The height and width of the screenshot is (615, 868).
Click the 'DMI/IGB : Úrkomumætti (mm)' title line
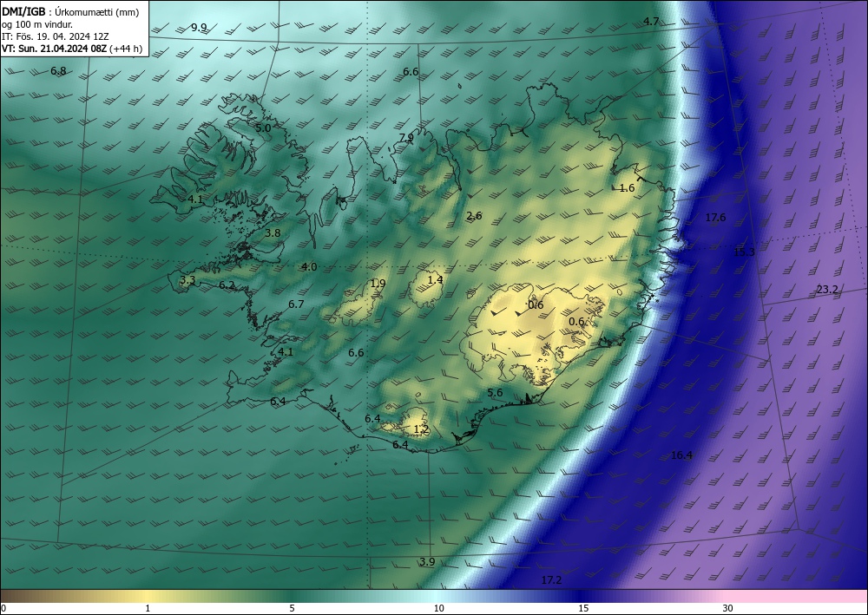pyautogui.click(x=70, y=12)
